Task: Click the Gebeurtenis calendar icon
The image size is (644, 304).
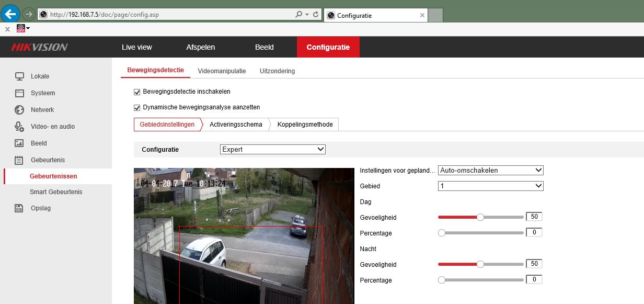Action: pos(19,160)
